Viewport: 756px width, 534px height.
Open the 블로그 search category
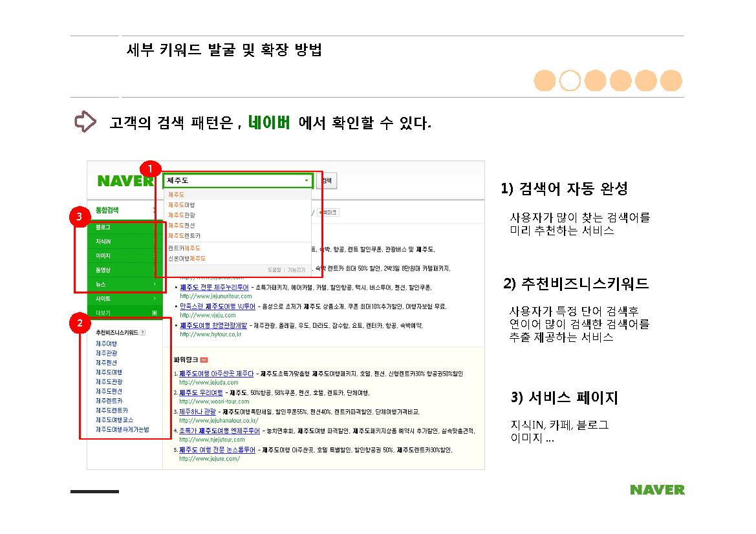pos(124,227)
